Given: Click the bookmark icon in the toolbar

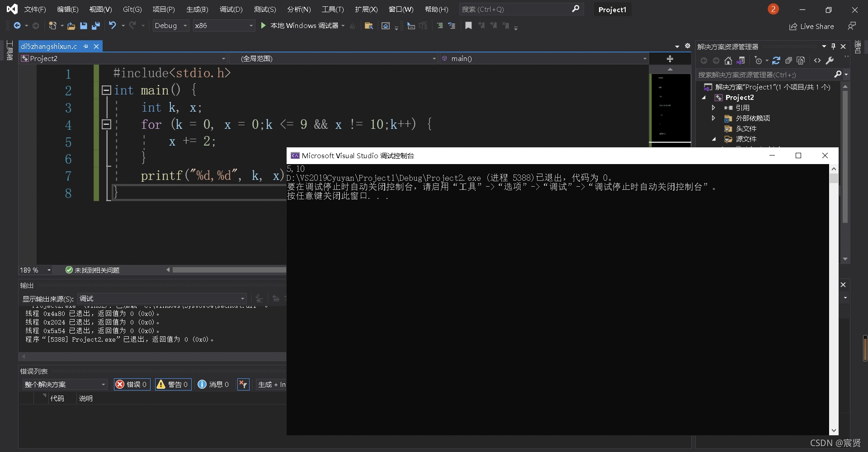Looking at the screenshot, I should click(x=468, y=26).
